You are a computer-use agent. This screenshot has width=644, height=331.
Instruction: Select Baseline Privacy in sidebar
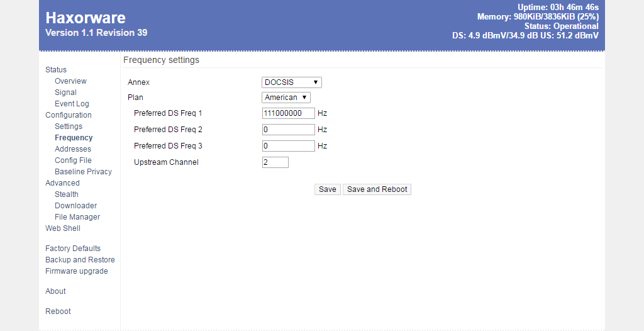pyautogui.click(x=83, y=172)
